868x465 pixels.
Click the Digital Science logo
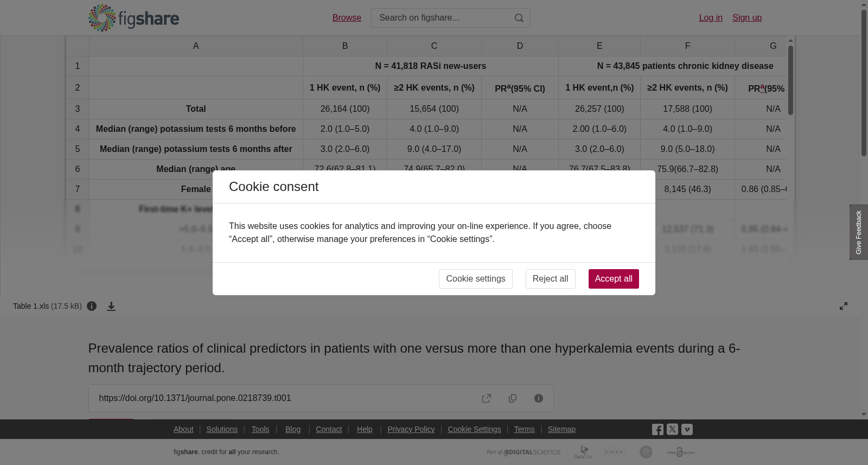pyautogui.click(x=524, y=452)
